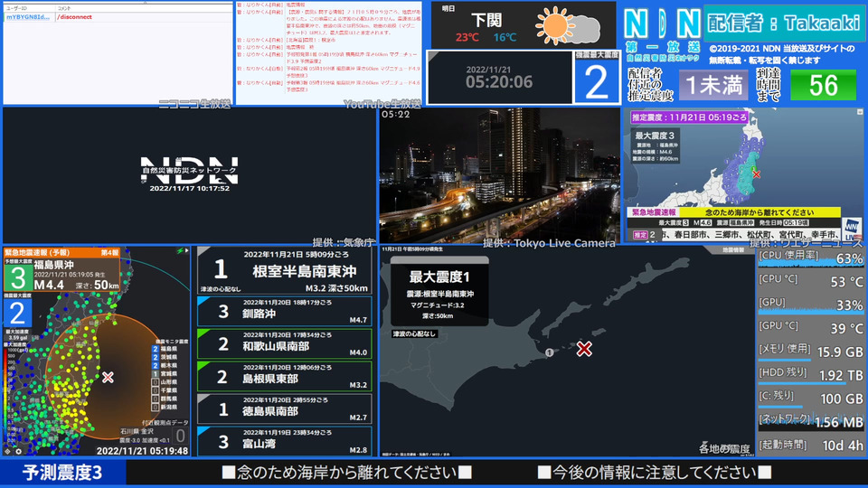Click the Tokyo Live Camera night city view

click(499, 176)
